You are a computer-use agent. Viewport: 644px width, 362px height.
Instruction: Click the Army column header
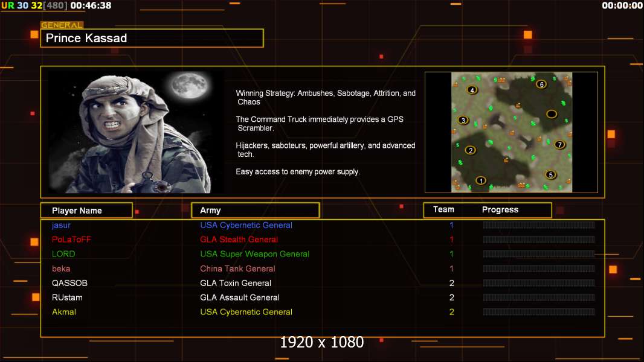point(256,211)
